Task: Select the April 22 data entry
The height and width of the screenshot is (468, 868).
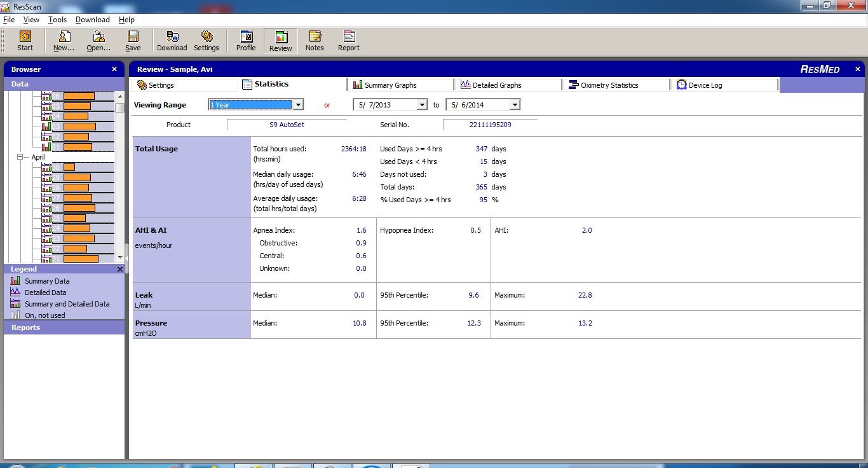Action: pos(78,249)
